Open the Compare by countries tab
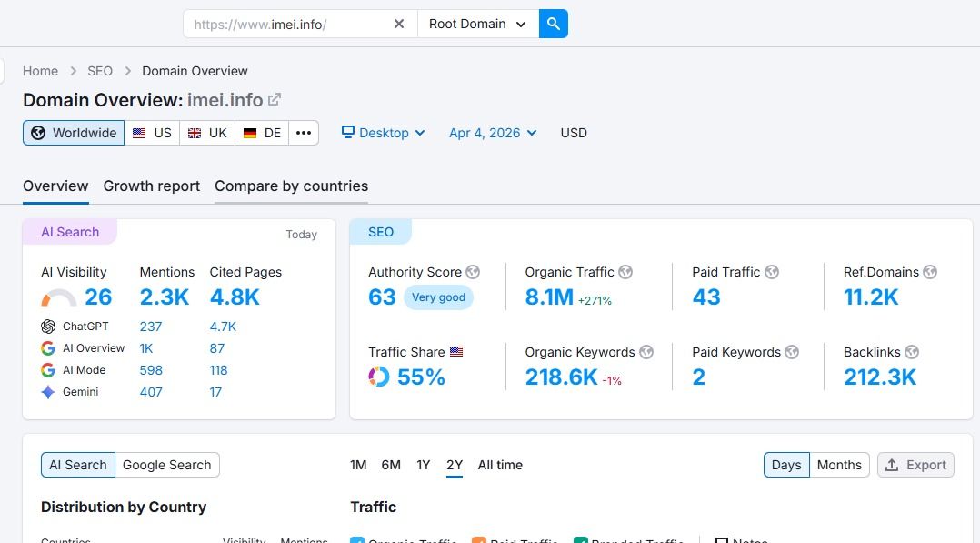Viewport: 980px width, 543px height. tap(291, 186)
